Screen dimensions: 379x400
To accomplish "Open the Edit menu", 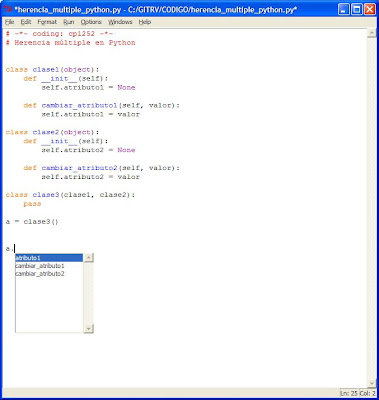I will (x=26, y=22).
